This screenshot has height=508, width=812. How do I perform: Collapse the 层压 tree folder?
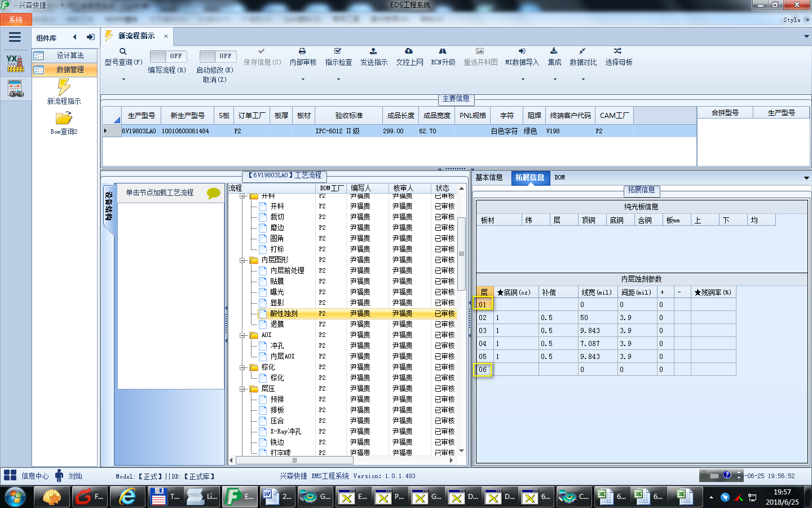(x=242, y=389)
